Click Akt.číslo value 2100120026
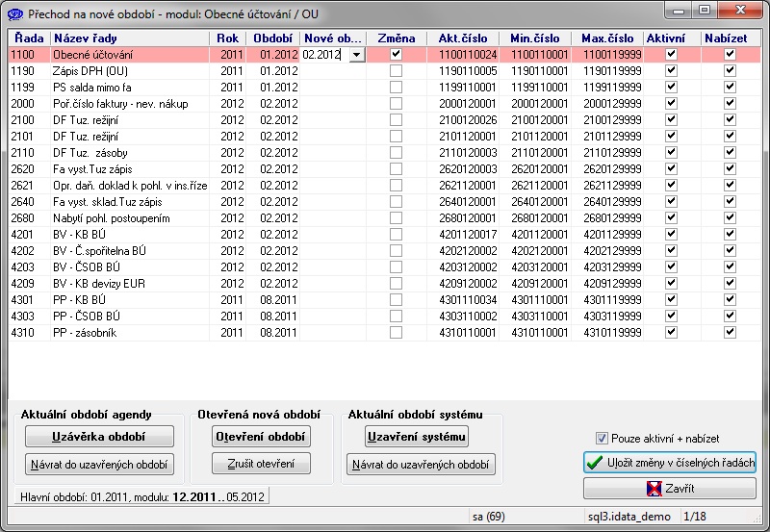Viewport: 770px width, 532px height. 468,119
